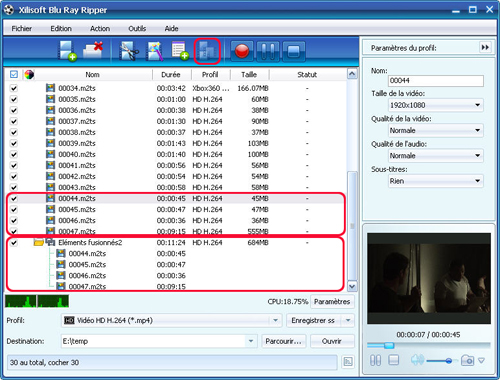Open the snapshot options arrow in the player
The image size is (500, 380).
click(481, 360)
